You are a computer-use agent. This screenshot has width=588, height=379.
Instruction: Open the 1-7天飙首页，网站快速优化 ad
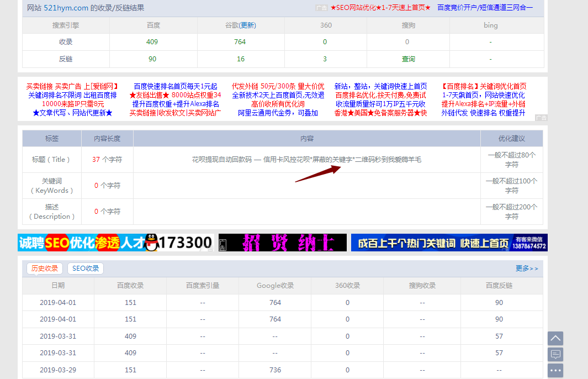point(484,96)
